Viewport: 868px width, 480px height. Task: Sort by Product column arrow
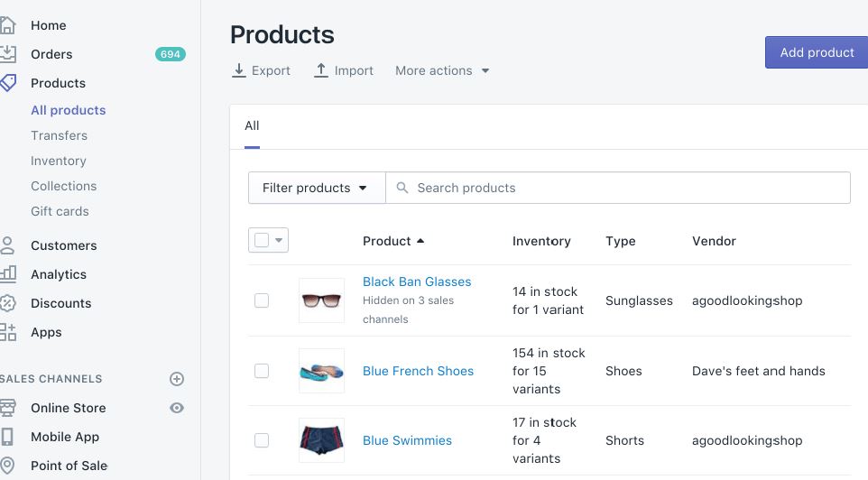point(420,241)
